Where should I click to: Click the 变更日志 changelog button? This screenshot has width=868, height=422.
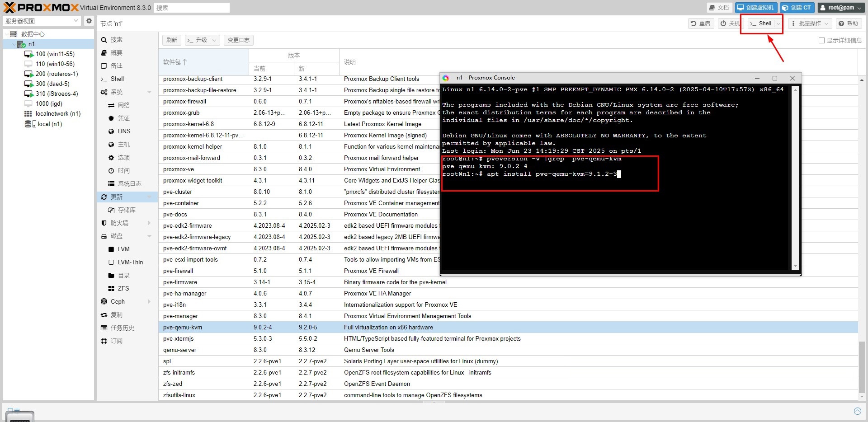pyautogui.click(x=238, y=40)
